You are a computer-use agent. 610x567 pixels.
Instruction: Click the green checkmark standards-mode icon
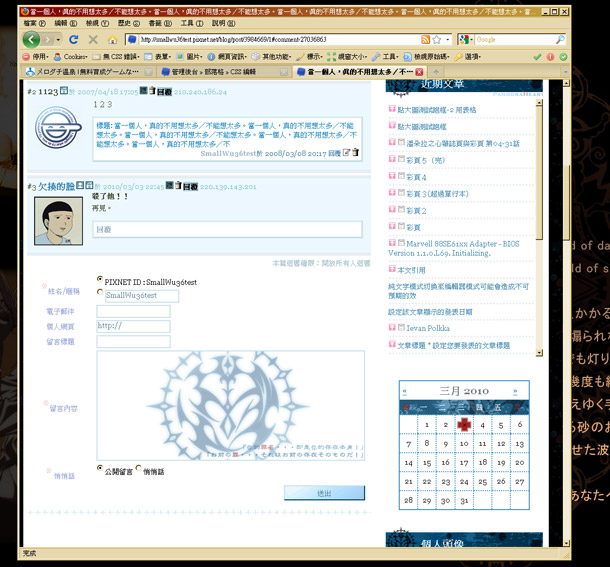[x=537, y=57]
